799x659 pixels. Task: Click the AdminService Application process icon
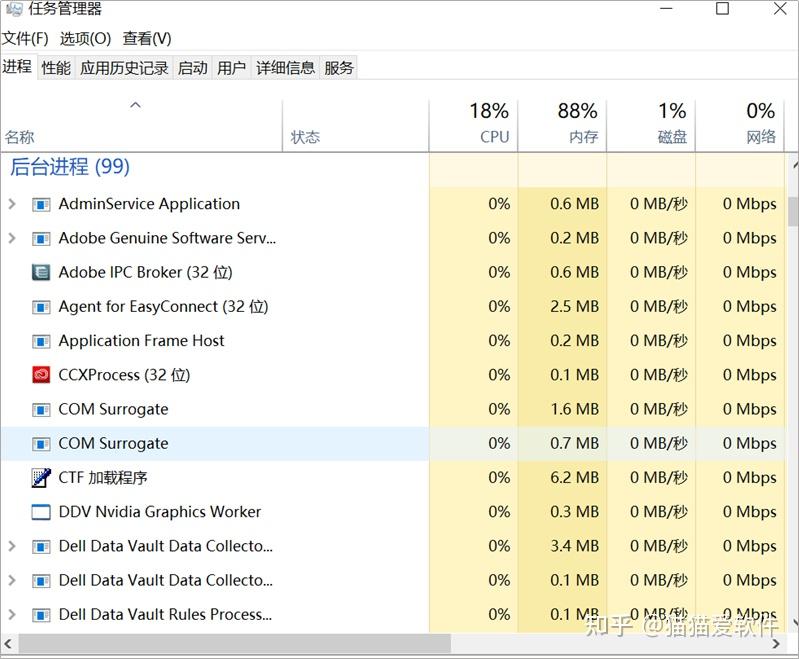pos(41,205)
